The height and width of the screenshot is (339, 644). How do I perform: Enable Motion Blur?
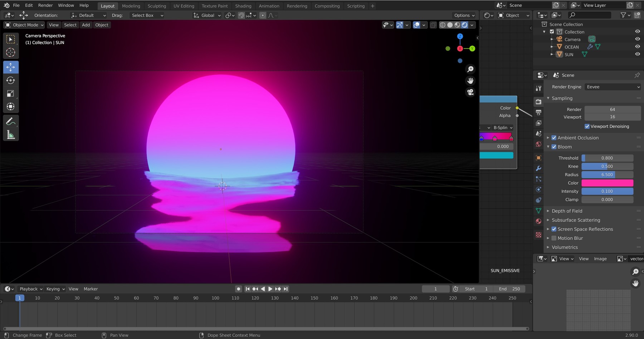tap(553, 238)
